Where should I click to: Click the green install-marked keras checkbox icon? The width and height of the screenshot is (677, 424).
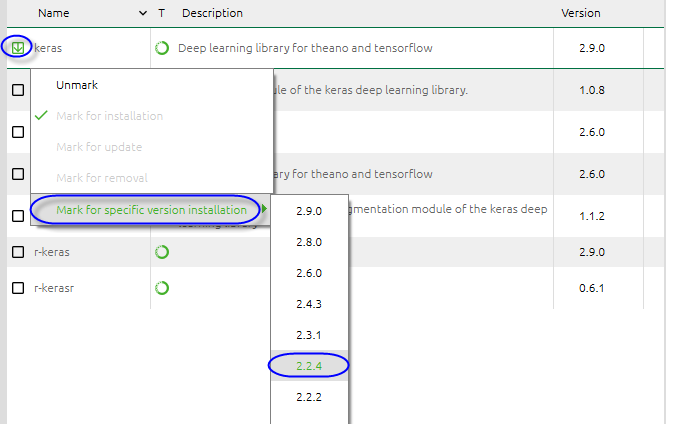(x=18, y=47)
